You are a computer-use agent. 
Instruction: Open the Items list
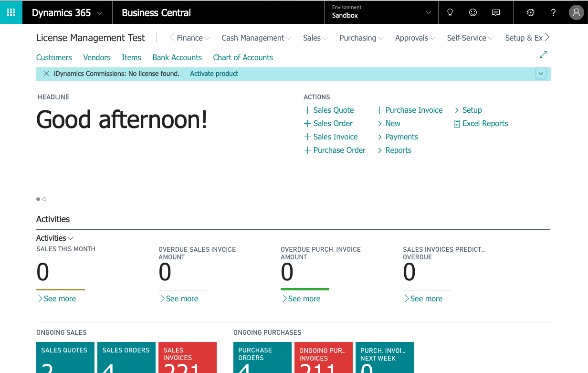131,57
